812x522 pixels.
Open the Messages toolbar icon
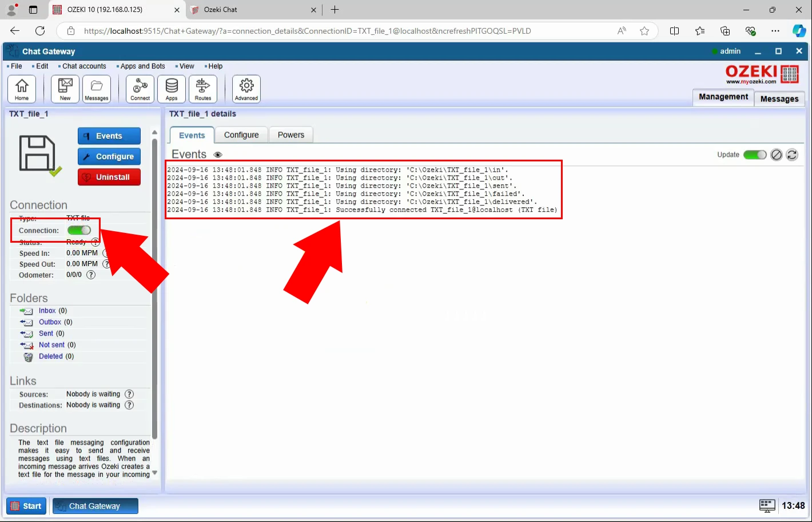[x=97, y=89]
